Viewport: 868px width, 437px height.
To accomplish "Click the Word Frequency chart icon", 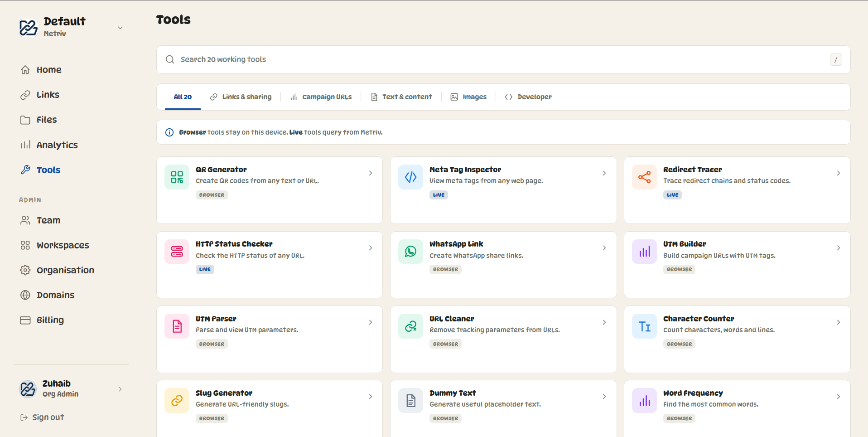I will tap(645, 401).
